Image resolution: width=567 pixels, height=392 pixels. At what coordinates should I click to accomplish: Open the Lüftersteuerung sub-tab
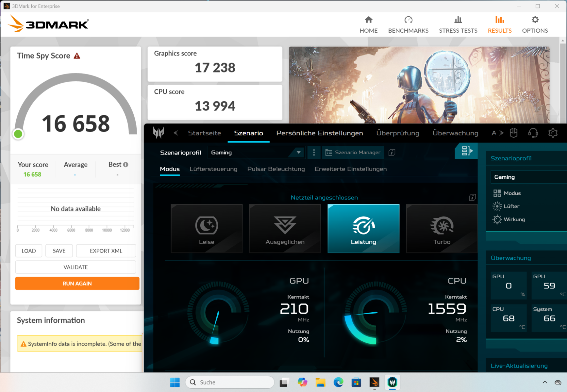point(213,169)
